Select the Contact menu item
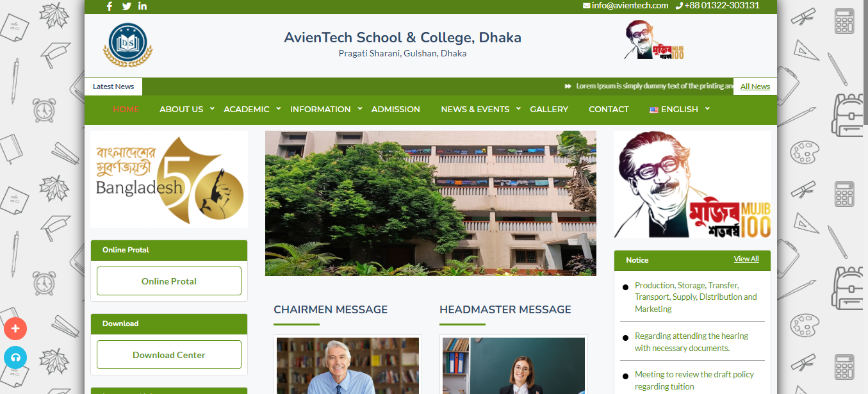The width and height of the screenshot is (868, 394). 609,110
